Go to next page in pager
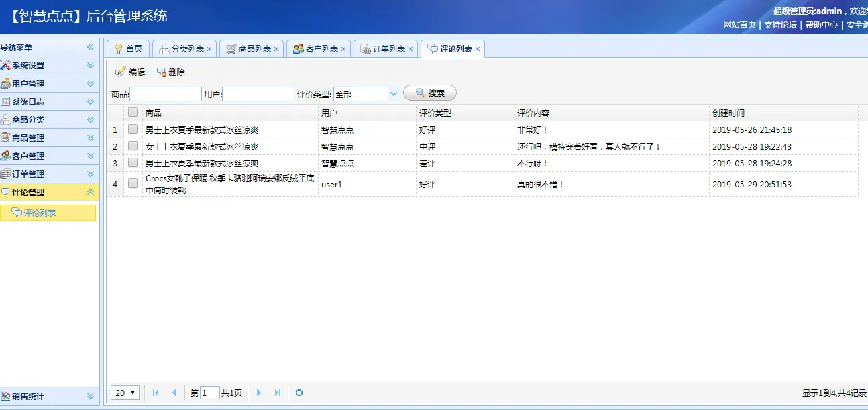The width and height of the screenshot is (868, 410). tap(259, 393)
